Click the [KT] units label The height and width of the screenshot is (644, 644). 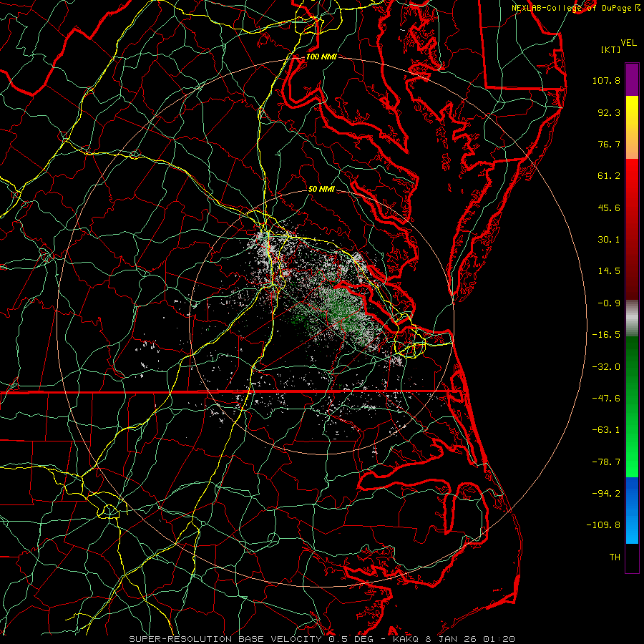tap(610, 49)
